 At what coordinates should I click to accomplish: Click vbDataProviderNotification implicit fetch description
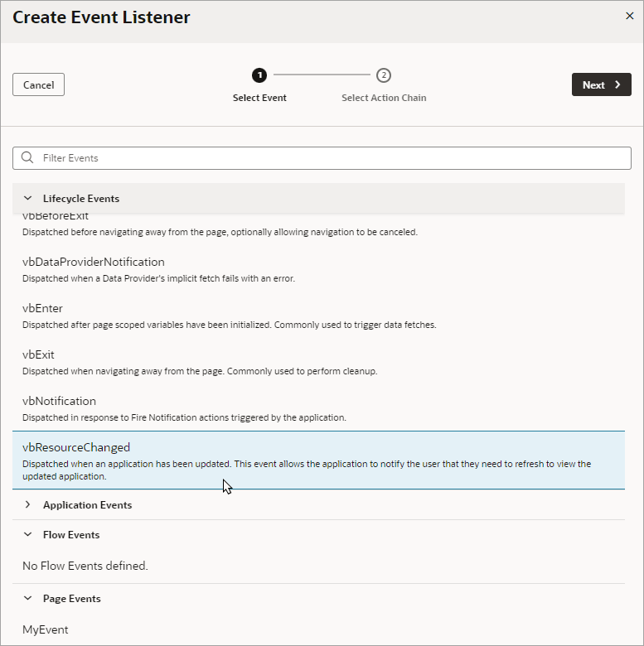[159, 278]
